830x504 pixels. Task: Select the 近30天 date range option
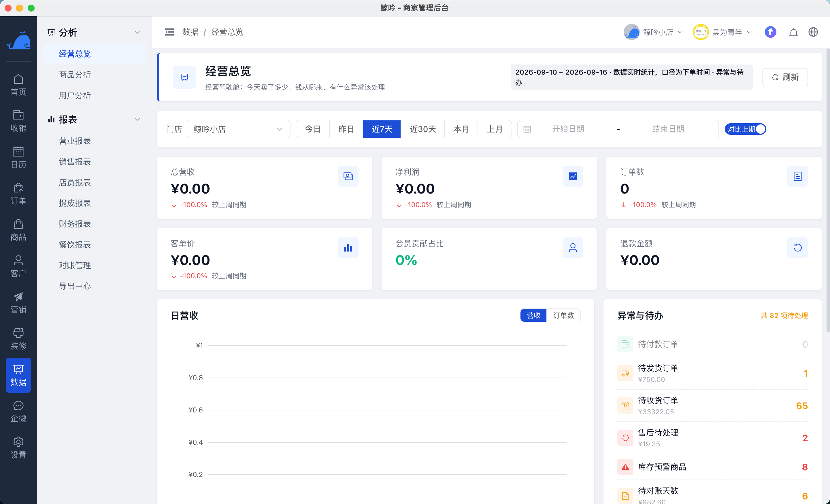(x=422, y=129)
